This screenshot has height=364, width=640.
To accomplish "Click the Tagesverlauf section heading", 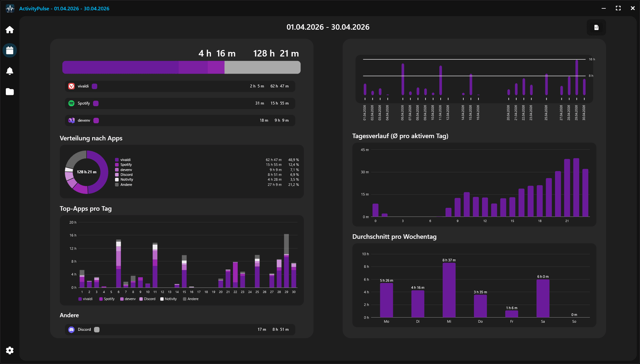I will coord(400,136).
